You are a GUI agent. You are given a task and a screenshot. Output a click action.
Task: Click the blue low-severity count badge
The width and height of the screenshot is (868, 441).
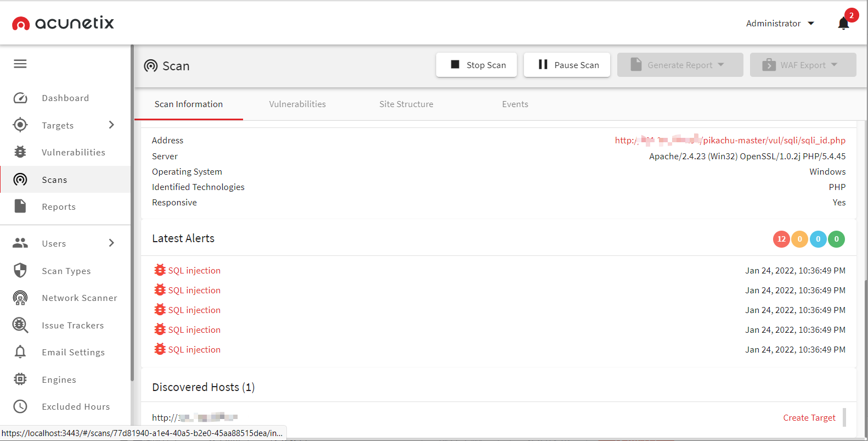[x=818, y=239]
